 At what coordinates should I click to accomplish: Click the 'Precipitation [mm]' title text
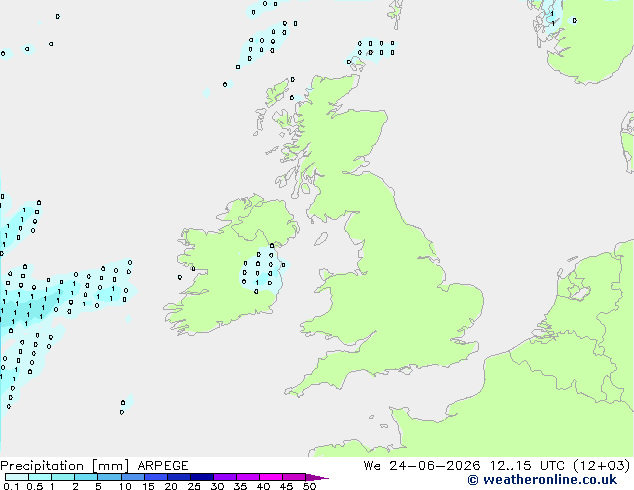coord(65,466)
